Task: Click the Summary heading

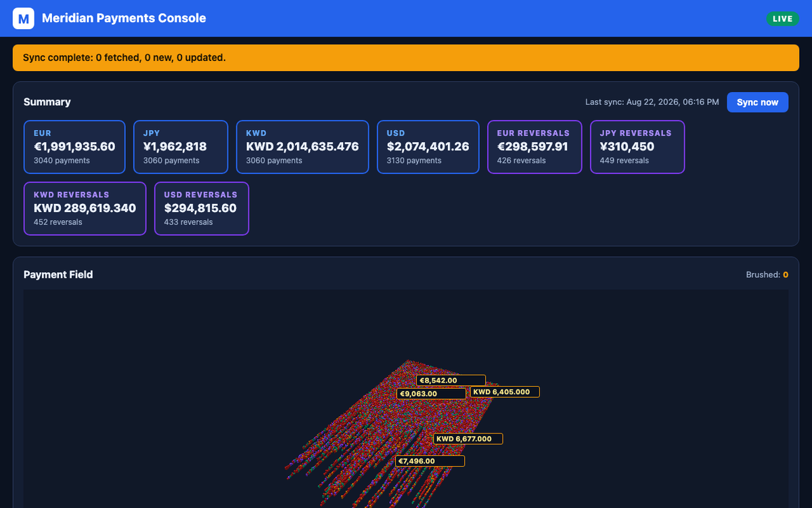Action: (47, 102)
